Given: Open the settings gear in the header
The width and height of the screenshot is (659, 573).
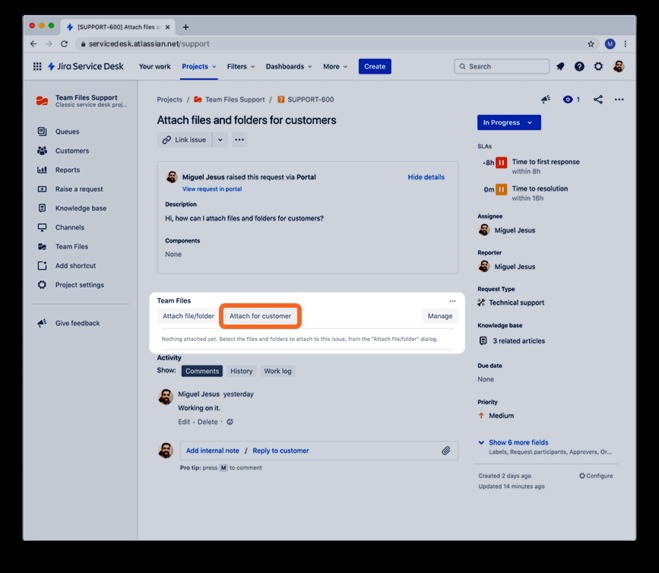Looking at the screenshot, I should 598,66.
